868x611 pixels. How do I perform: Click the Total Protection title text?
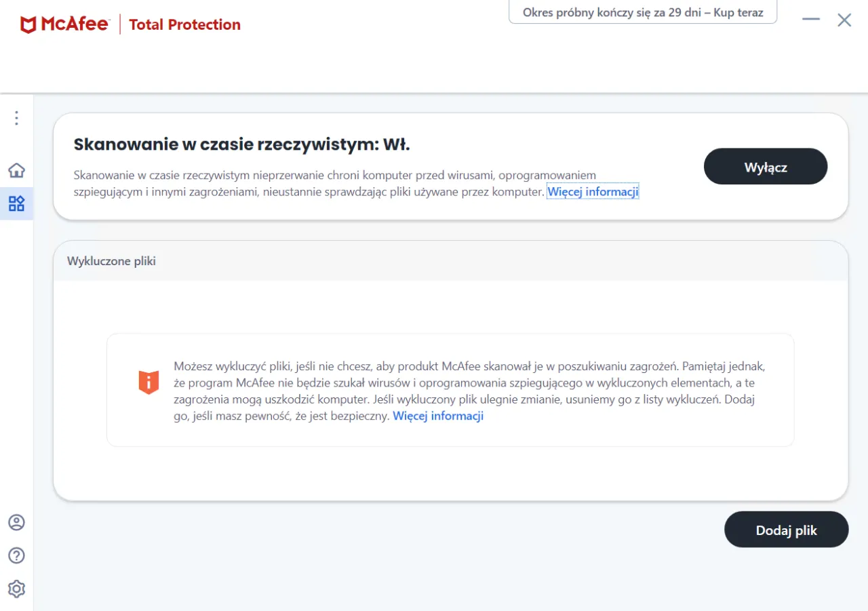[x=184, y=24]
